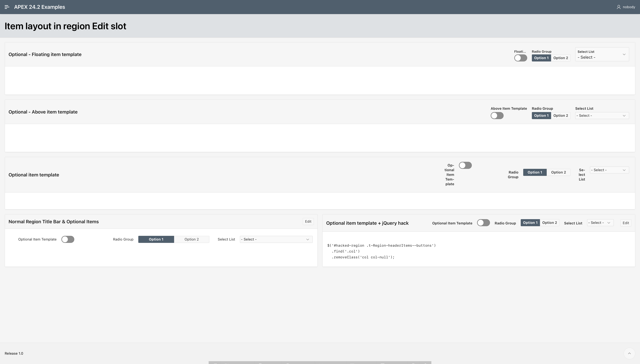Open the Select List in Floating template region
The height and width of the screenshot is (364, 640).
[602, 55]
